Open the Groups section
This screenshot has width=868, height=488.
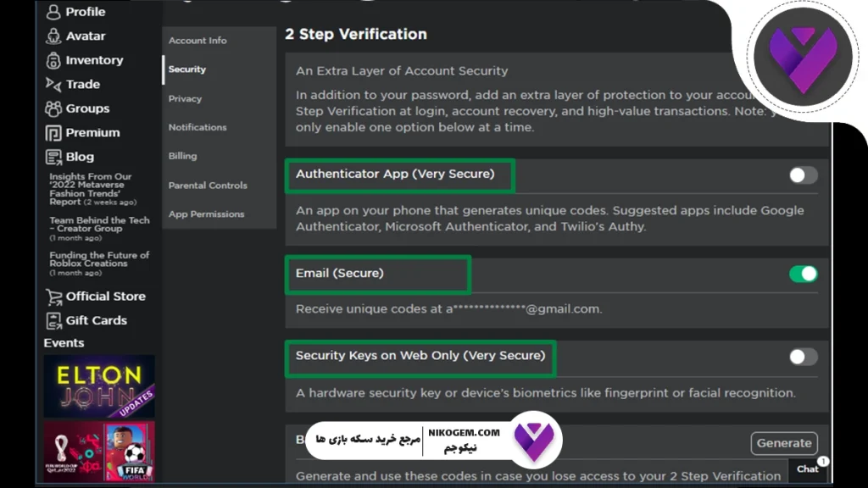click(82, 108)
